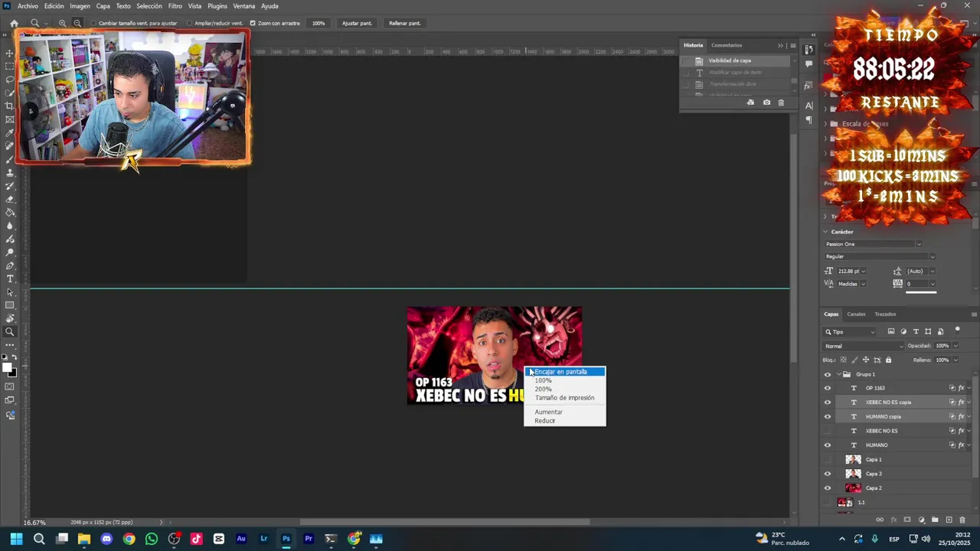Click the text color swatch in Carácter panel

921,291
